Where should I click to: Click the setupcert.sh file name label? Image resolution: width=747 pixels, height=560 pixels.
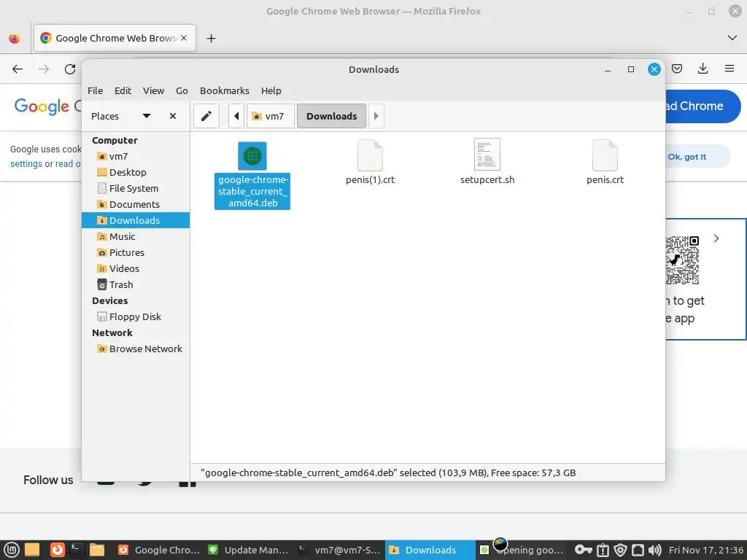point(487,180)
